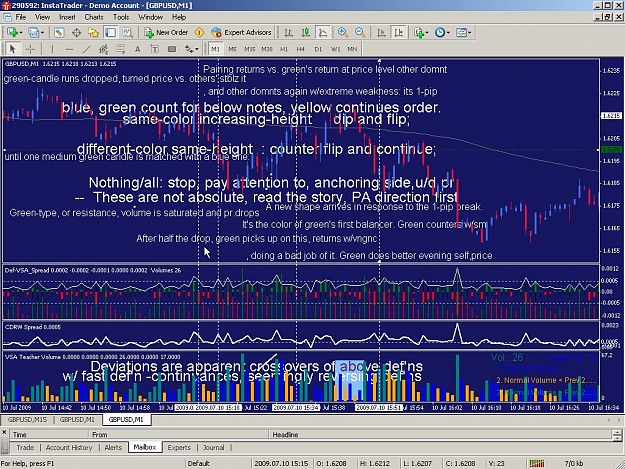The width and height of the screenshot is (625, 469).
Task: Zoom in on the chart
Action: [342, 32]
